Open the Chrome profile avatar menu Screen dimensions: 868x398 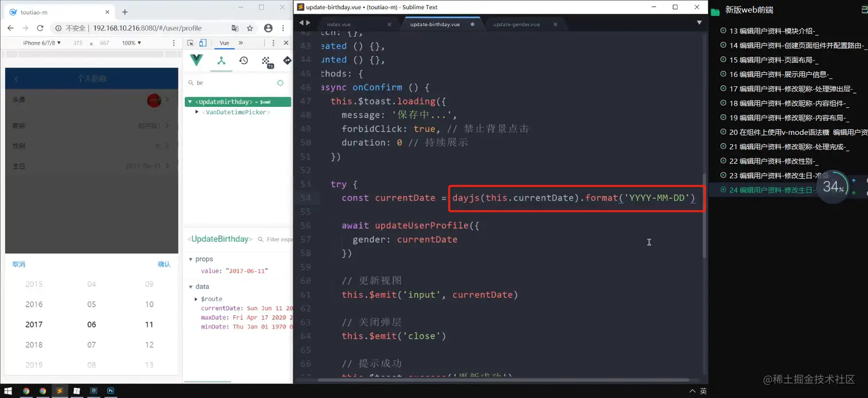[x=268, y=28]
